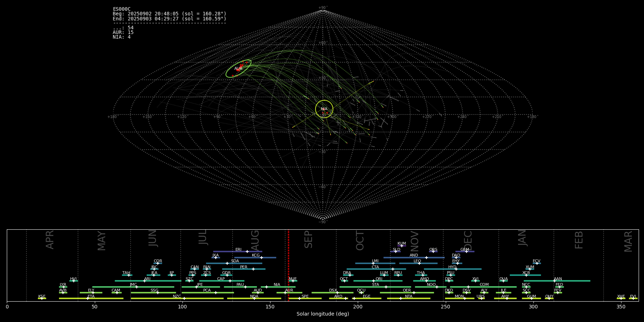Click the KCG shower label in timeline

256,255
